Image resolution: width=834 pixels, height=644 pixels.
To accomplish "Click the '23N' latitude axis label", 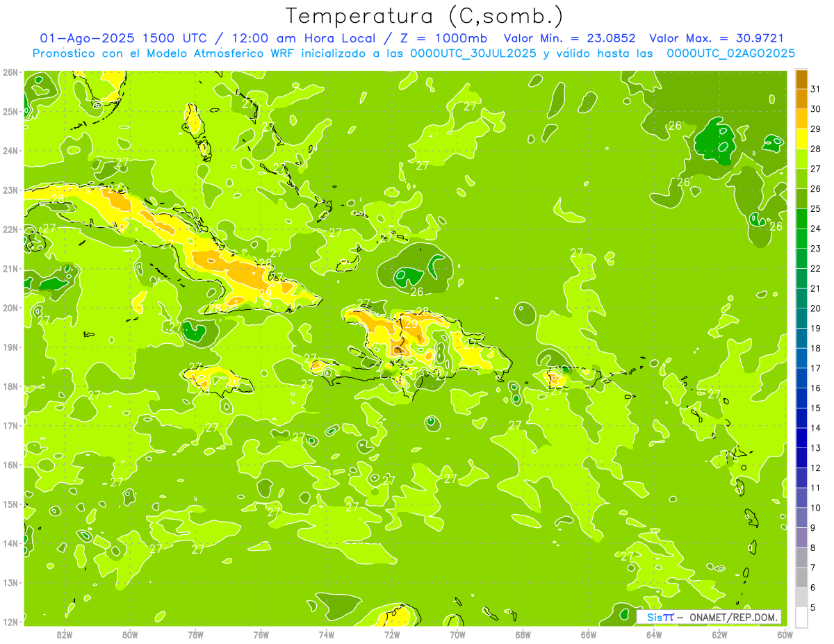I will click(10, 190).
